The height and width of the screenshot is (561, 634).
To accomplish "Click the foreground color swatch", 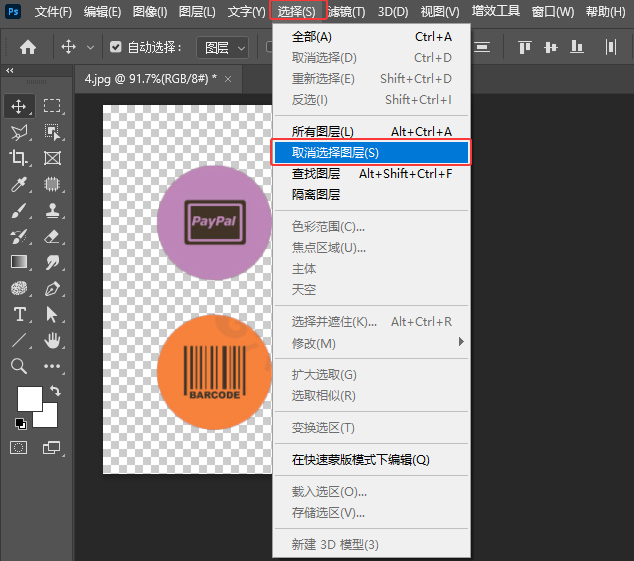I will 30,399.
